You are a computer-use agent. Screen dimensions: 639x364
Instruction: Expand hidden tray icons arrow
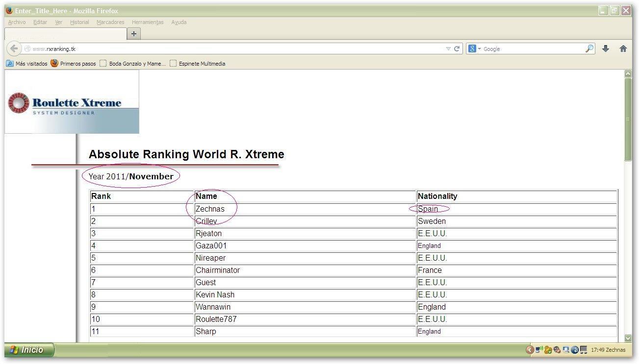[530, 350]
